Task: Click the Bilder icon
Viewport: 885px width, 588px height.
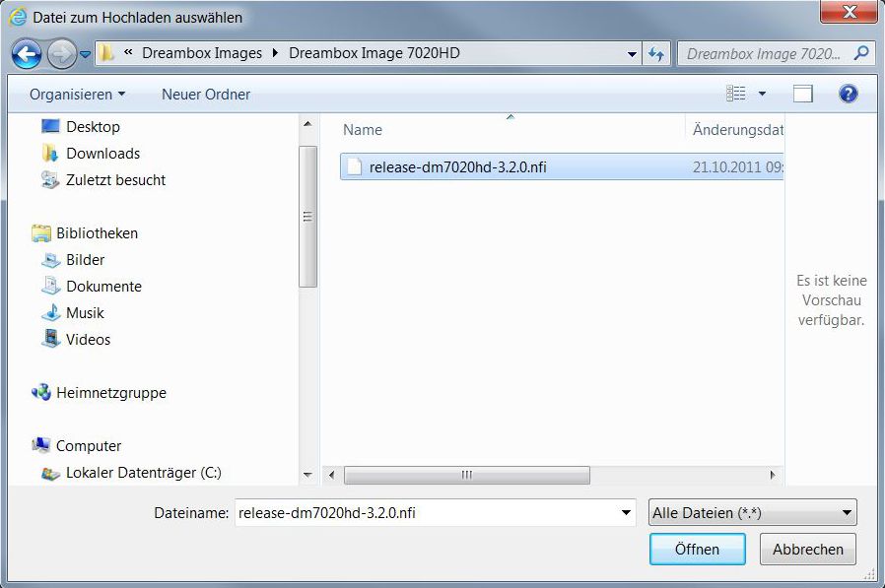Action: [50, 260]
